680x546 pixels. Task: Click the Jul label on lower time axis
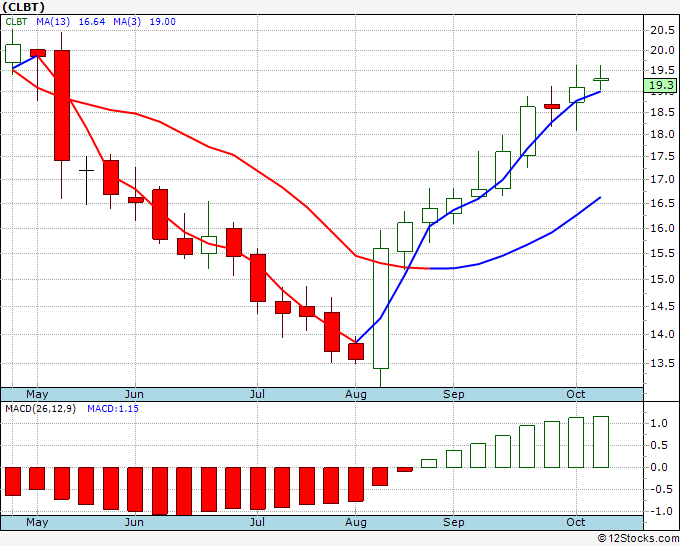pos(257,522)
